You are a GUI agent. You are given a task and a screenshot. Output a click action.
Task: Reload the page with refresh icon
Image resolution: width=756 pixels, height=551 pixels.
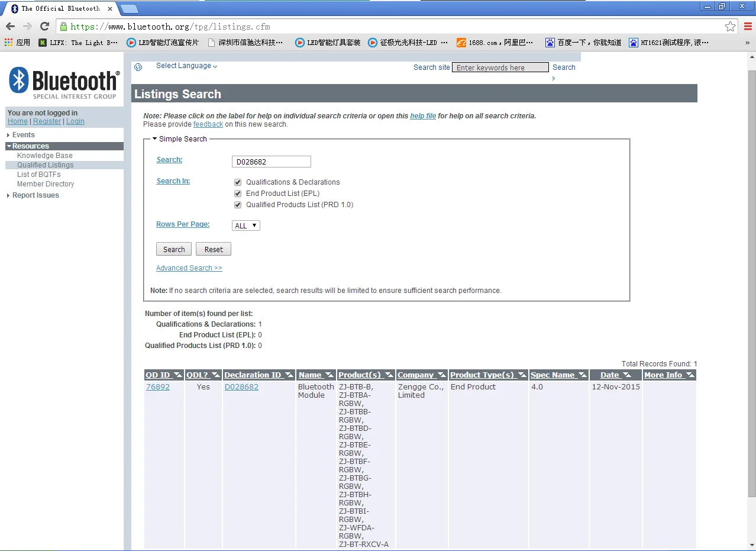click(44, 26)
